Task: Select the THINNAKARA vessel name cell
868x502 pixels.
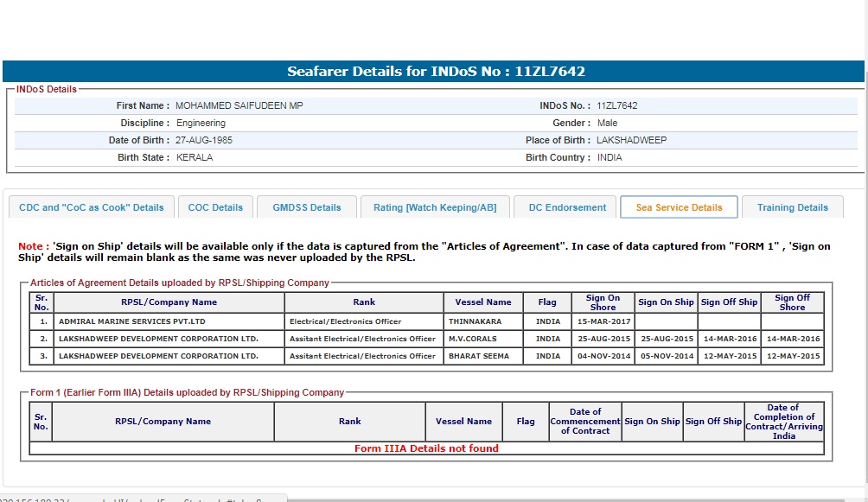Action: [x=475, y=321]
